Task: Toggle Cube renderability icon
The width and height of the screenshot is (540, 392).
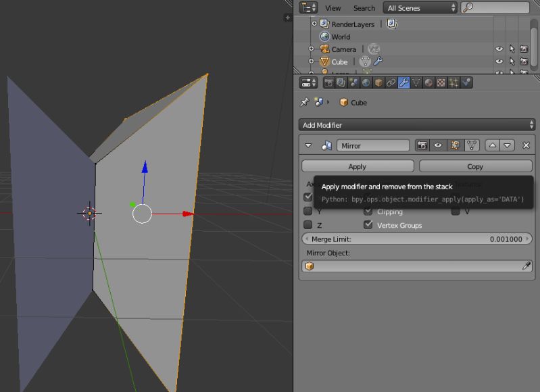Action: 524,62
